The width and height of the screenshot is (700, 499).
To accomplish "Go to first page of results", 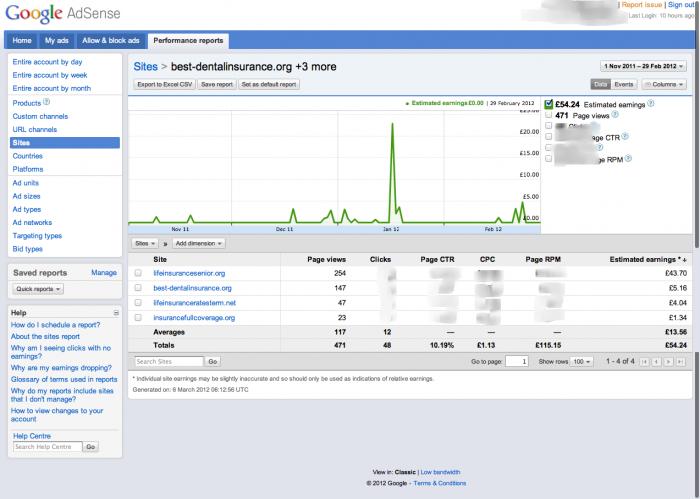I will (x=644, y=362).
